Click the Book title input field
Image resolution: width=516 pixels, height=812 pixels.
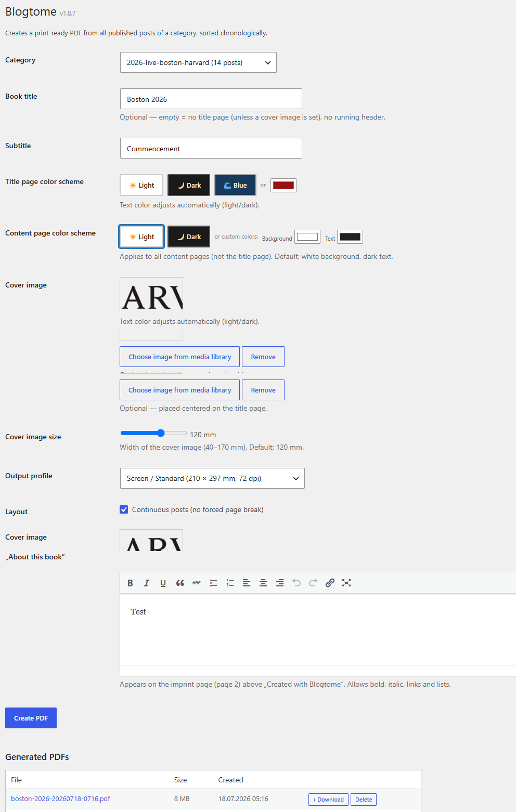(x=211, y=99)
